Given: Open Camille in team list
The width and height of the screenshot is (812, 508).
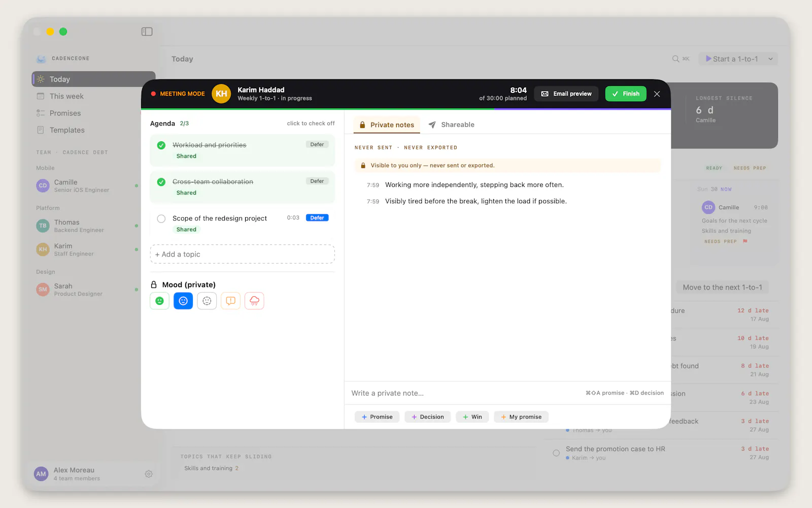Looking at the screenshot, I should click(87, 186).
